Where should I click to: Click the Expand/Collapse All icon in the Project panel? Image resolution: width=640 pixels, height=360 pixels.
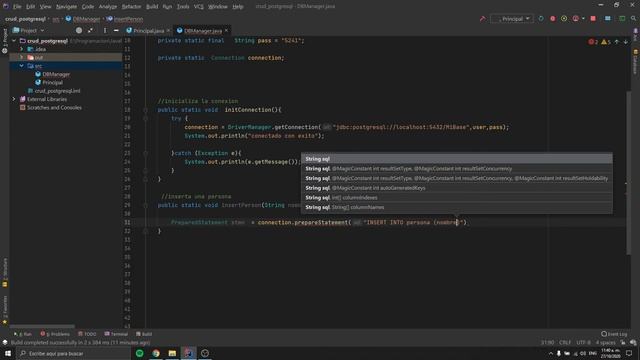tap(90, 31)
